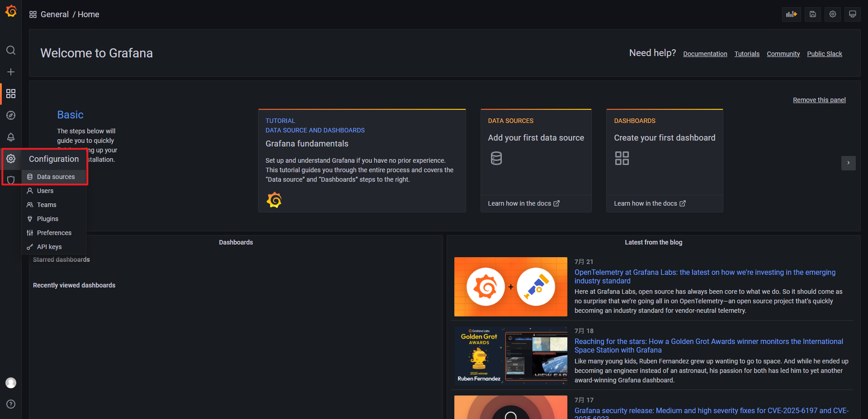
Task: Click the Golden Grot Awards thumbnail image
Action: [510, 356]
